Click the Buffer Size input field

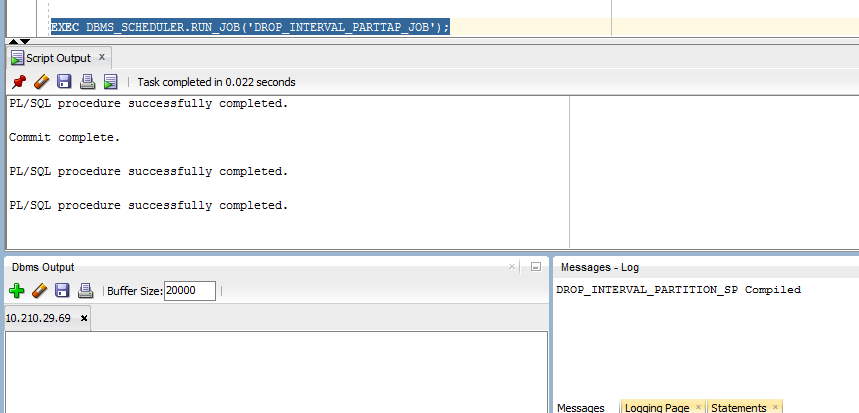click(x=189, y=291)
